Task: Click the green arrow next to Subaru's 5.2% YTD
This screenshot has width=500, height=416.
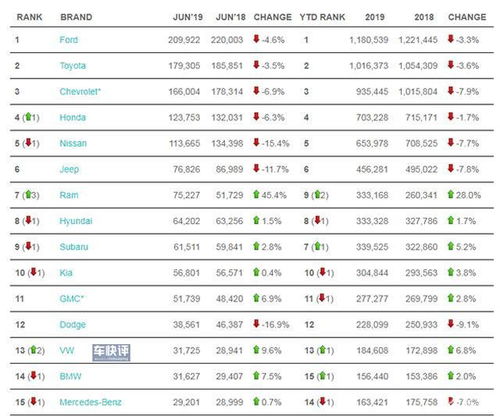Action: click(x=451, y=246)
